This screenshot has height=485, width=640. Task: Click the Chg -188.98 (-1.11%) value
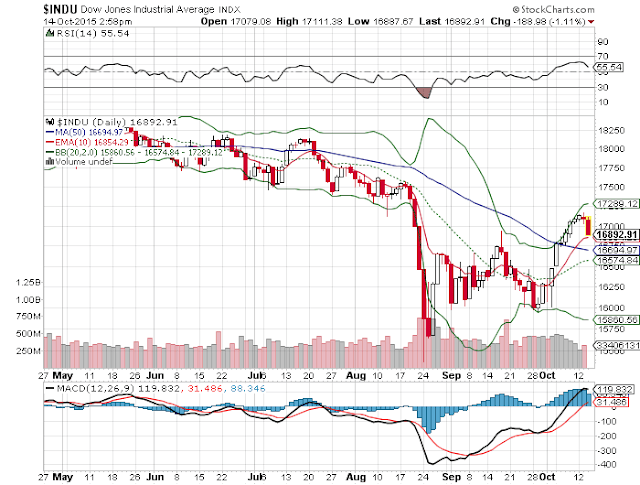tap(538, 21)
